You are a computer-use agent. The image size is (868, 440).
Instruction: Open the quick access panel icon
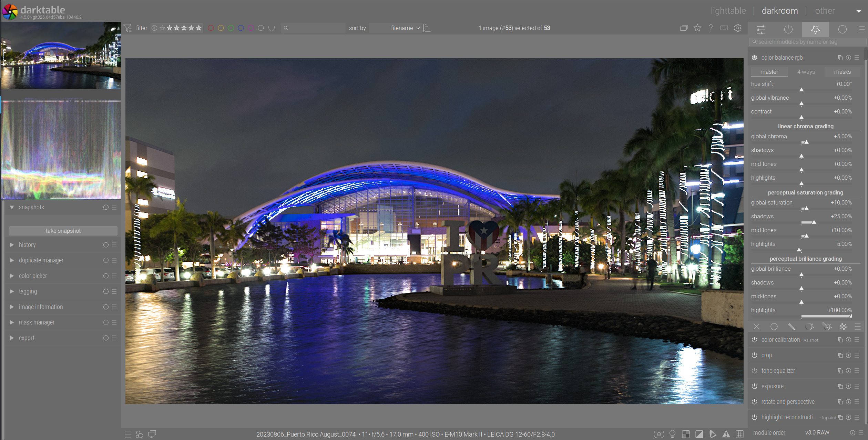click(761, 29)
